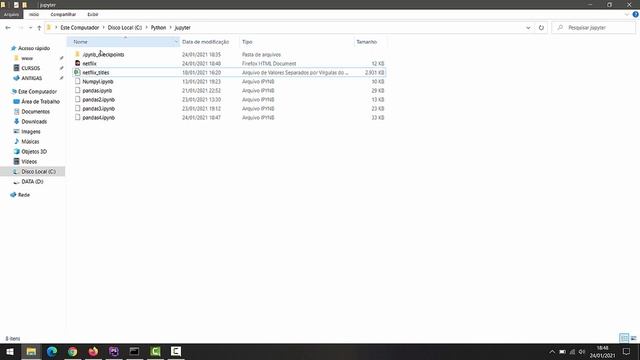The image size is (640, 360).
Task: Open DATA (D:) drive in sidebar
Action: [32, 181]
